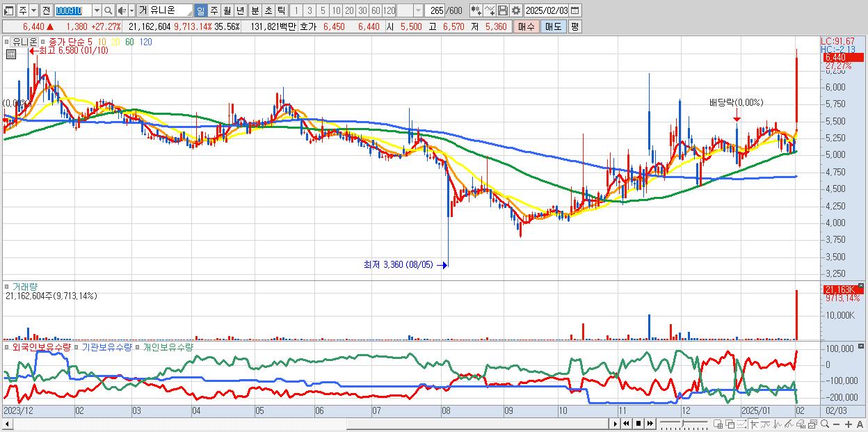
Task: Click the oscillator line chart icon
Action: tap(778, 424)
